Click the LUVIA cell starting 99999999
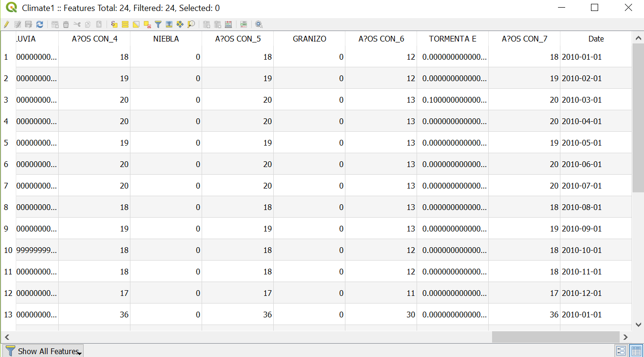Screen dimensions: 644x357 point(37,250)
